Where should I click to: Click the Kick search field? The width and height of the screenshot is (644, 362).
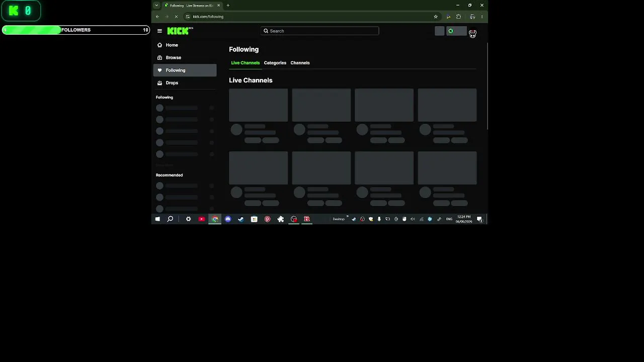tap(319, 31)
